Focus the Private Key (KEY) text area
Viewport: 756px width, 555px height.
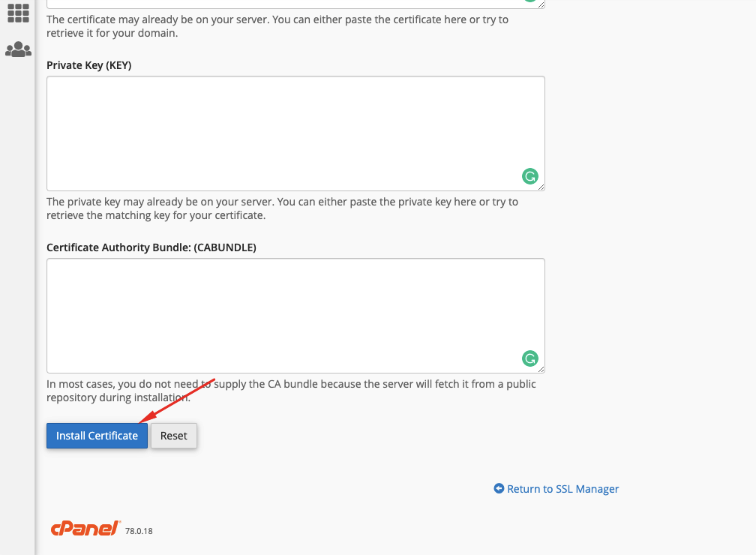pyautogui.click(x=295, y=133)
